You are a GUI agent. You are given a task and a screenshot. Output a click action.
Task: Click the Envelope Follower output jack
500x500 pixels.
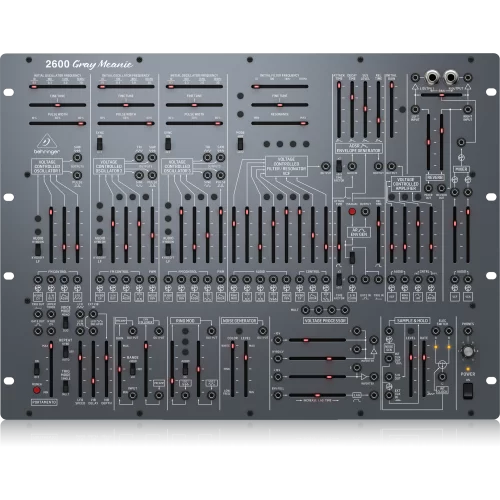[159, 331]
